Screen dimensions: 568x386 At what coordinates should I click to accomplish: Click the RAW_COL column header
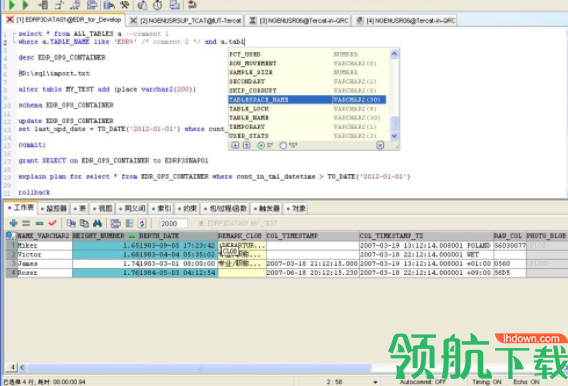tap(509, 236)
